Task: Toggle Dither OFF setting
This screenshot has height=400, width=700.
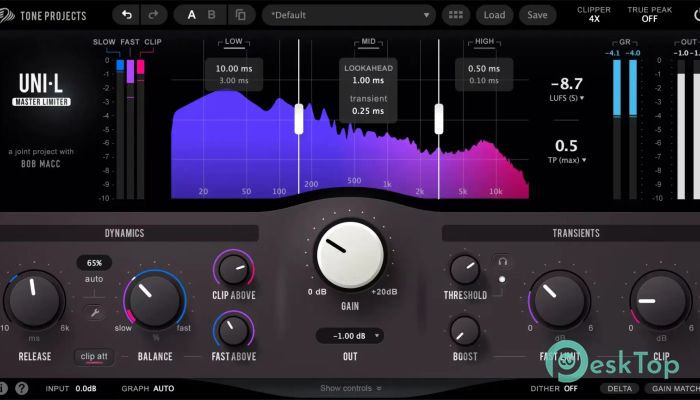Action: (554, 388)
